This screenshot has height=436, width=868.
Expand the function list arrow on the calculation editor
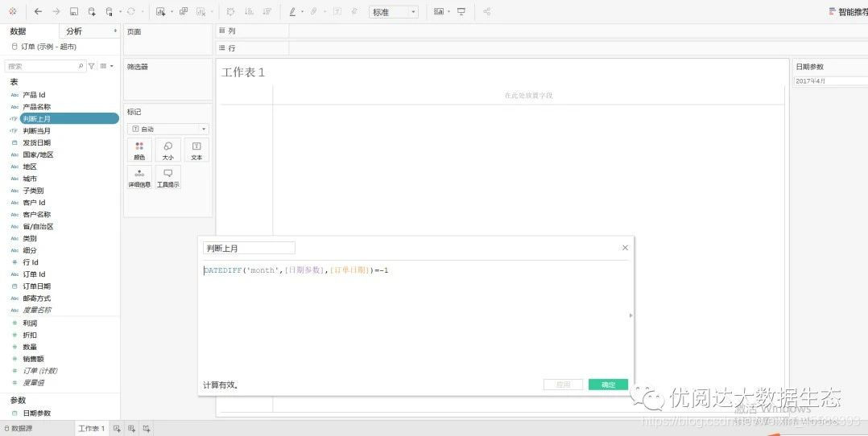coord(630,315)
